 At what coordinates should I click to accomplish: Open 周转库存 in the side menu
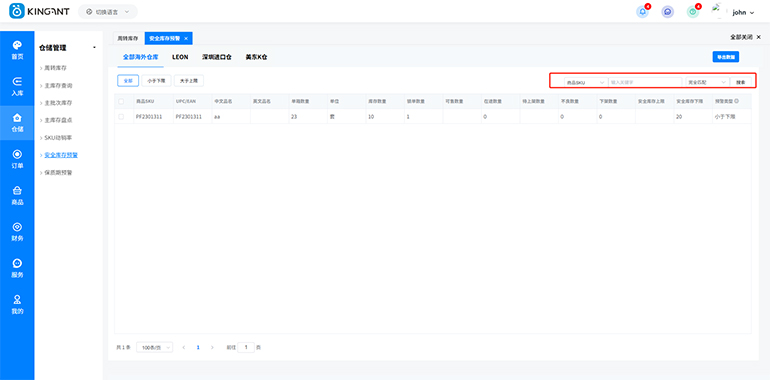coord(55,67)
